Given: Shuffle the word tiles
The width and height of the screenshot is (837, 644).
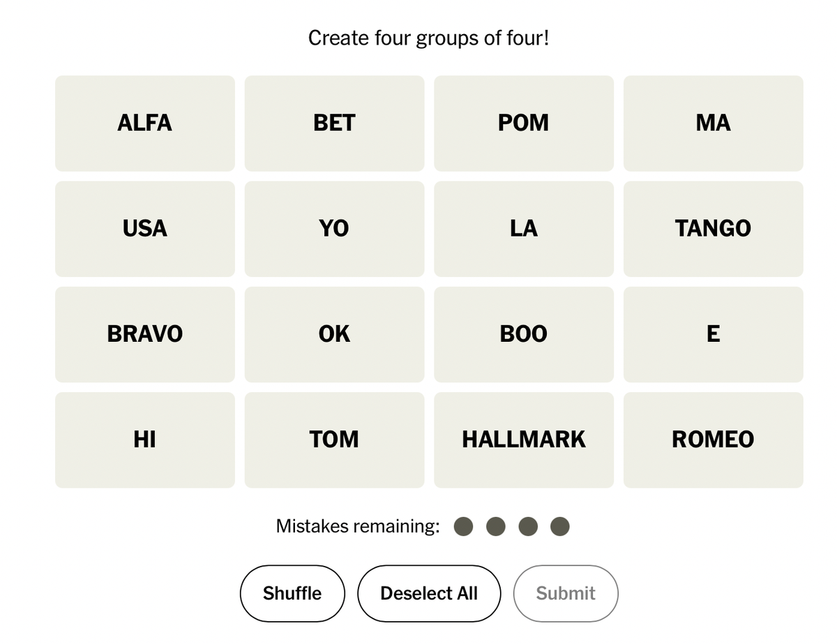Looking at the screenshot, I should pyautogui.click(x=292, y=593).
